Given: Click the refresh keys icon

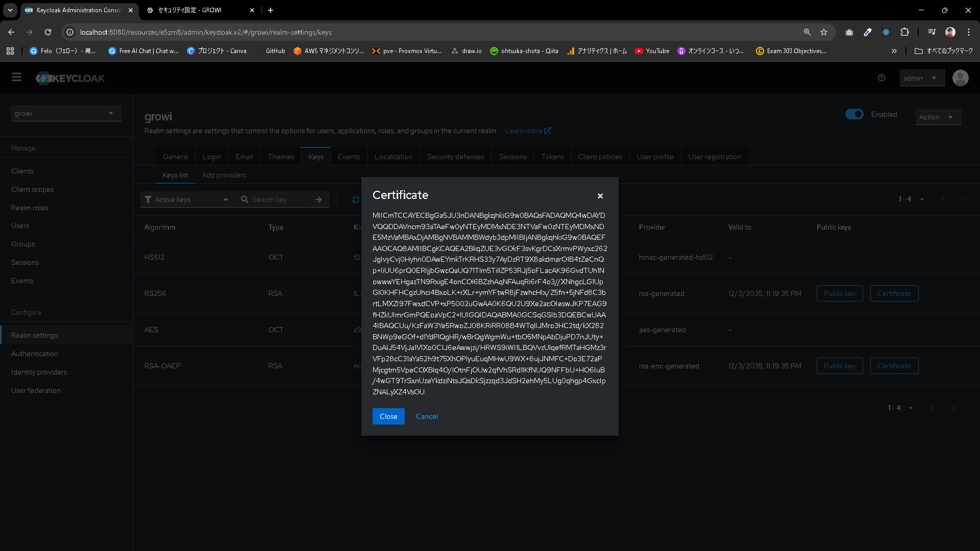Looking at the screenshot, I should point(356,199).
